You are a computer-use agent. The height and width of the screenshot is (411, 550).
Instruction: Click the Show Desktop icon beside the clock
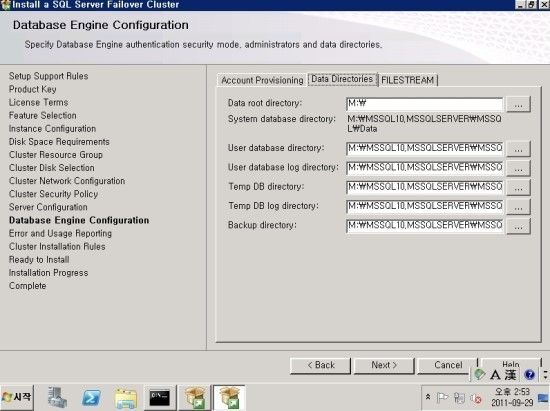coord(543,398)
